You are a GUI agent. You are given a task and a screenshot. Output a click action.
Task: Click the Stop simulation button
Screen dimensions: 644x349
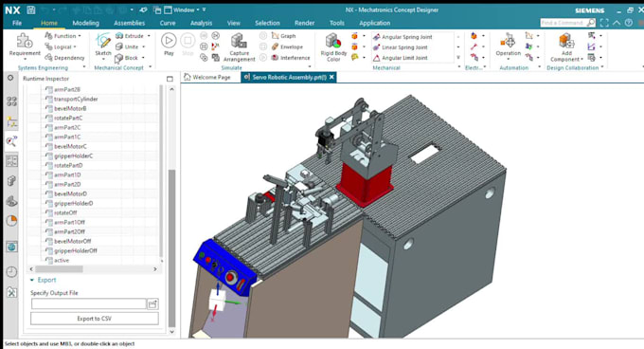tap(188, 41)
